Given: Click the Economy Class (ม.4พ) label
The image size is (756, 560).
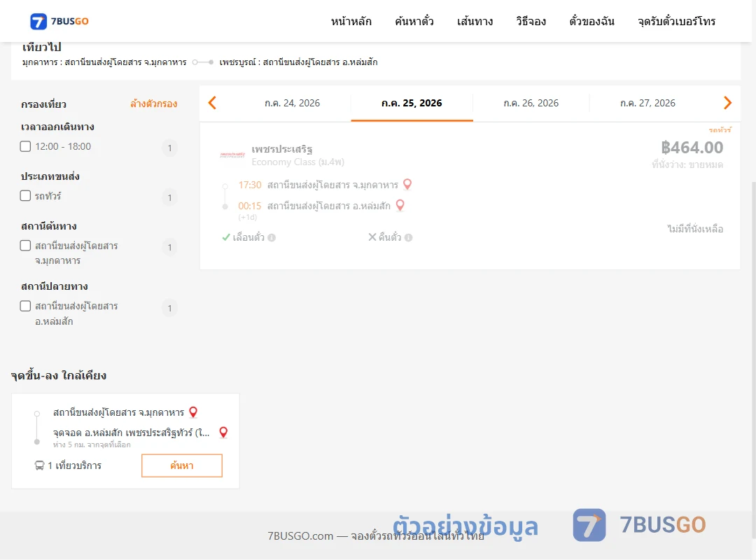Looking at the screenshot, I should [x=298, y=162].
